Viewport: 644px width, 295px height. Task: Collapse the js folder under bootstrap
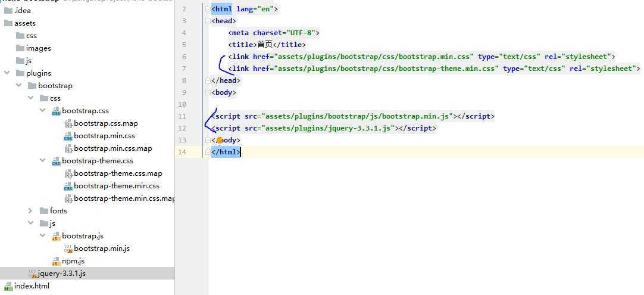[30, 223]
